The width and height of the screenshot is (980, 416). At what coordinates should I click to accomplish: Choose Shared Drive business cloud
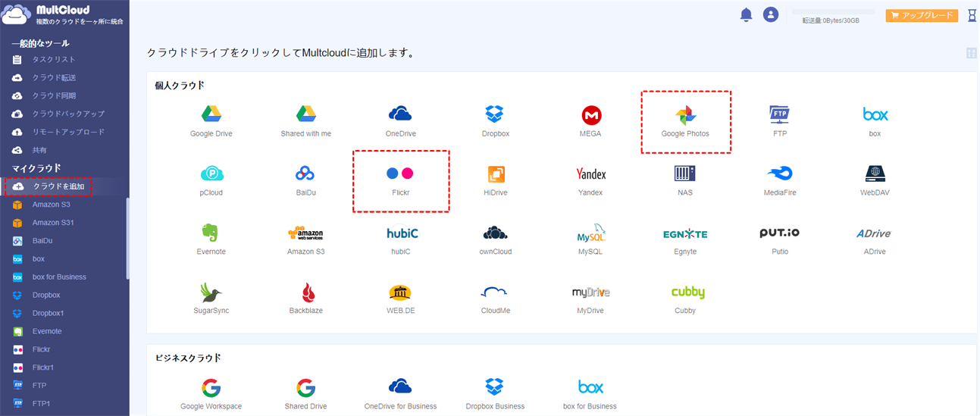(x=305, y=394)
